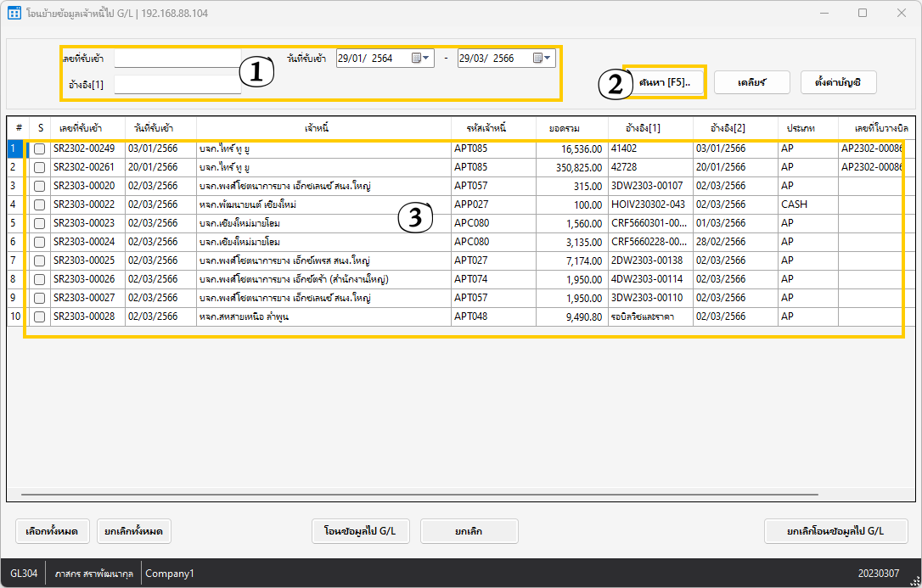Viewport: 922px width, 588px height.
Task: Click the เคลียร์ button
Action: point(752,82)
